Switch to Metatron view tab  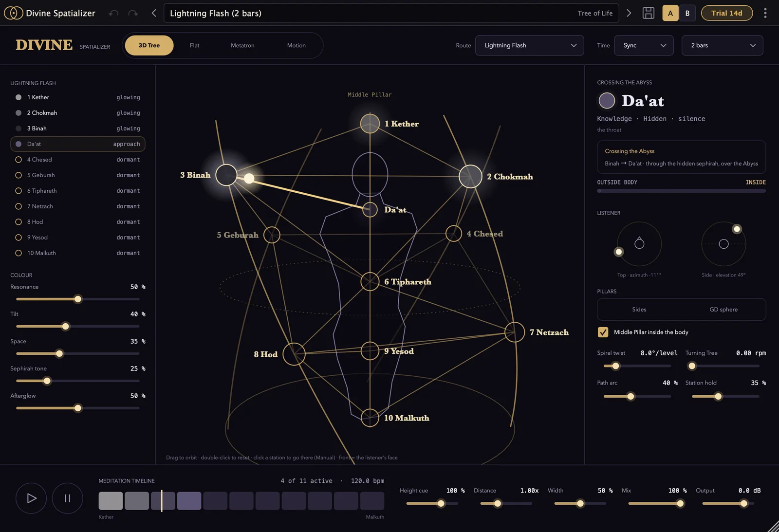(x=242, y=45)
